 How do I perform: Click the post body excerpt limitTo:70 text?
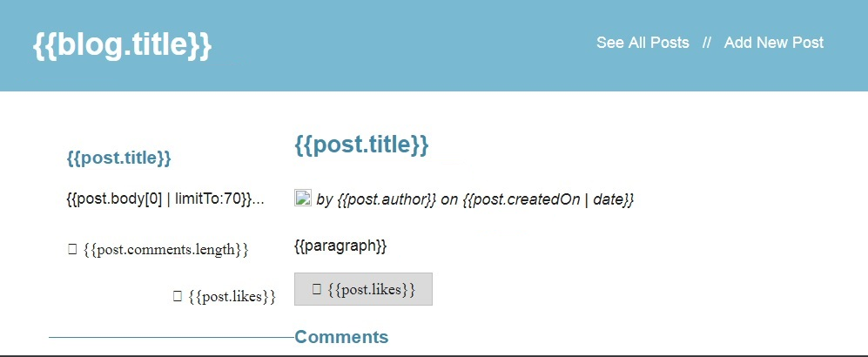165,199
